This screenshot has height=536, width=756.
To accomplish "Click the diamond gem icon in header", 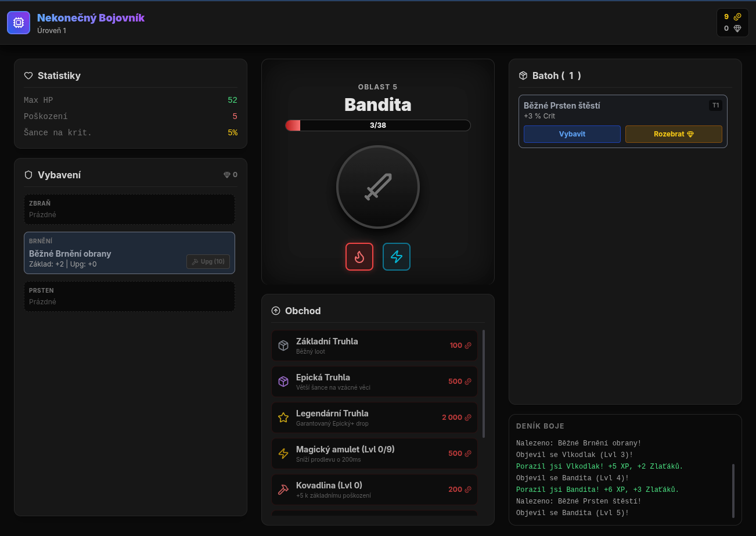I will (737, 28).
